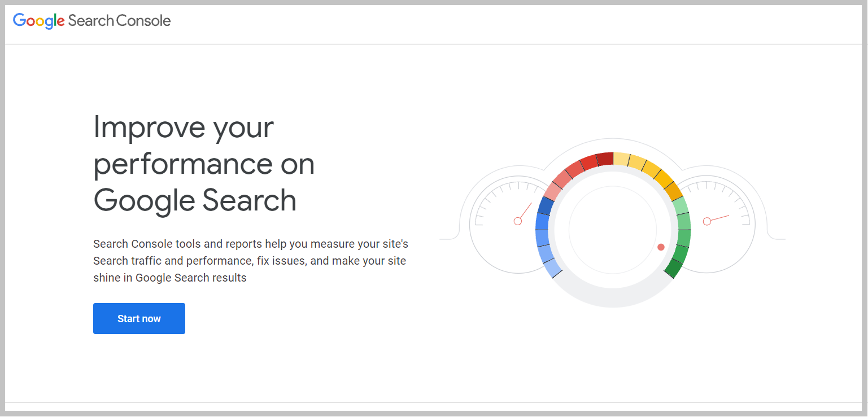Select the left speedometer gauge's needle hub

coord(517,221)
